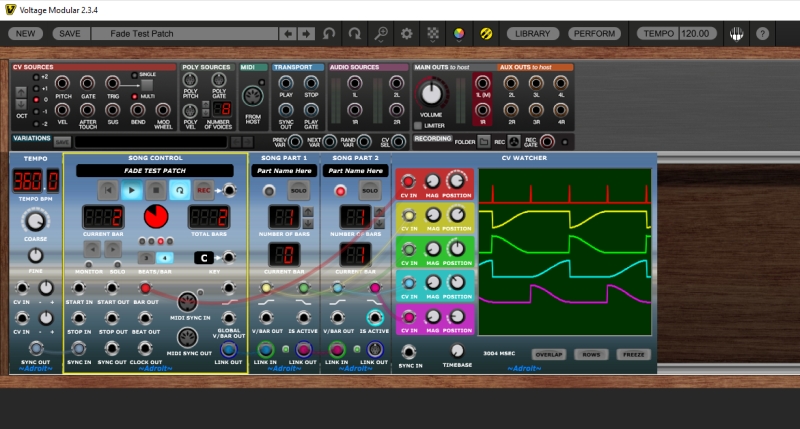Open the checkerboard cabinet options dropdown

[433, 34]
